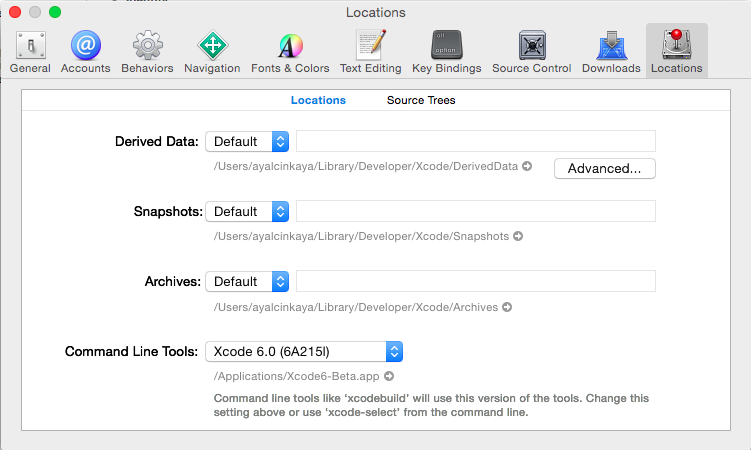Image resolution: width=751 pixels, height=450 pixels.
Task: Open the Behaviors preferences pane
Action: 148,52
